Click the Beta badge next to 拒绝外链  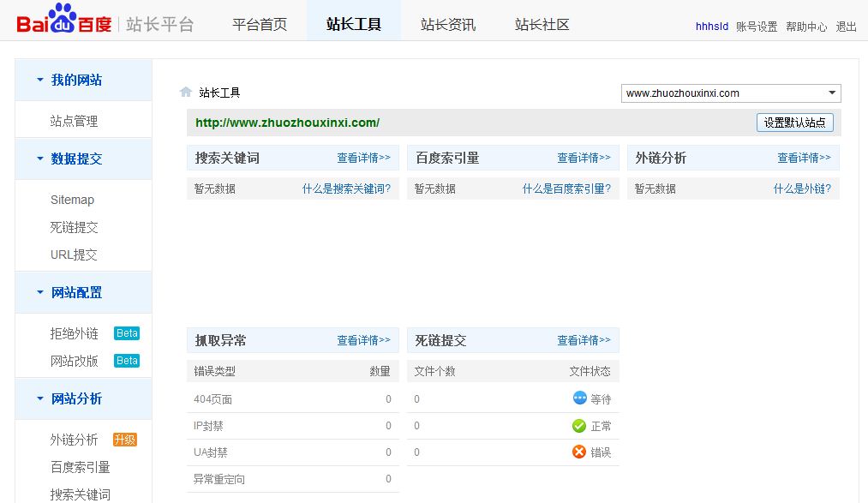[127, 333]
